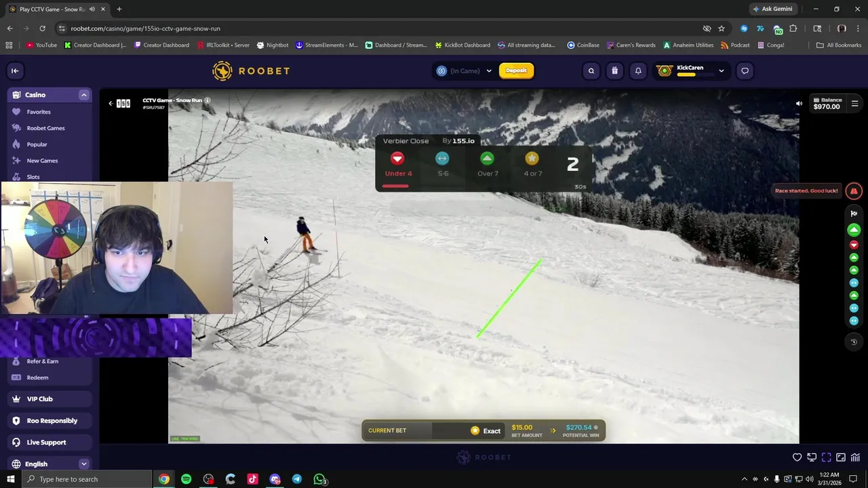Select the Over 7 bet option
Image resolution: width=868 pixels, height=488 pixels.
tap(488, 165)
